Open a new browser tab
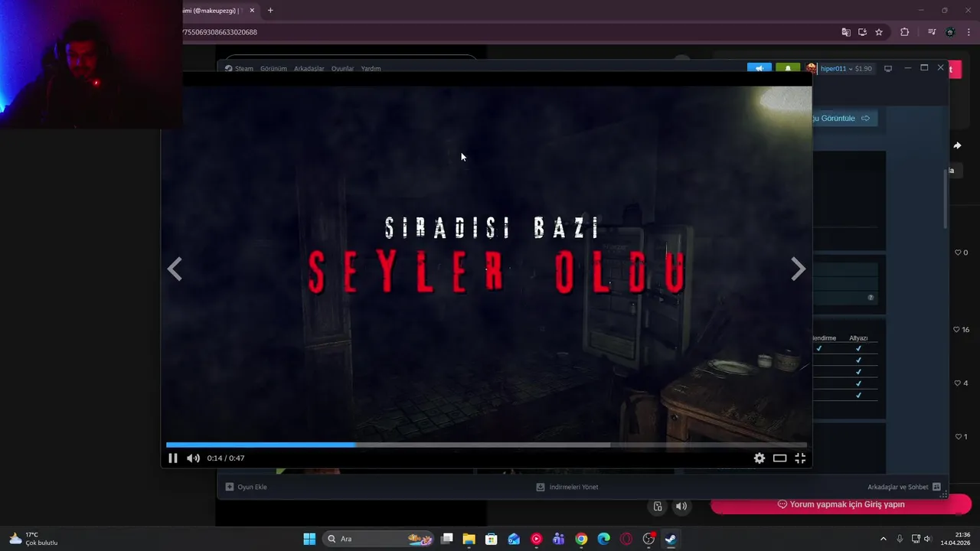 [x=270, y=11]
